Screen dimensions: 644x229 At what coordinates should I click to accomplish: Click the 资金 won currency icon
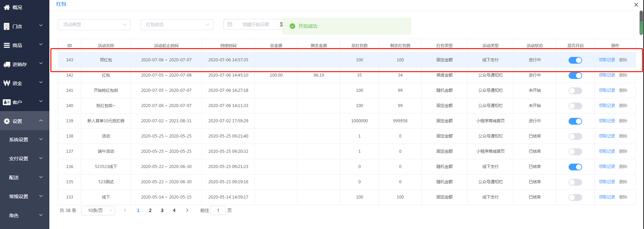point(6,83)
